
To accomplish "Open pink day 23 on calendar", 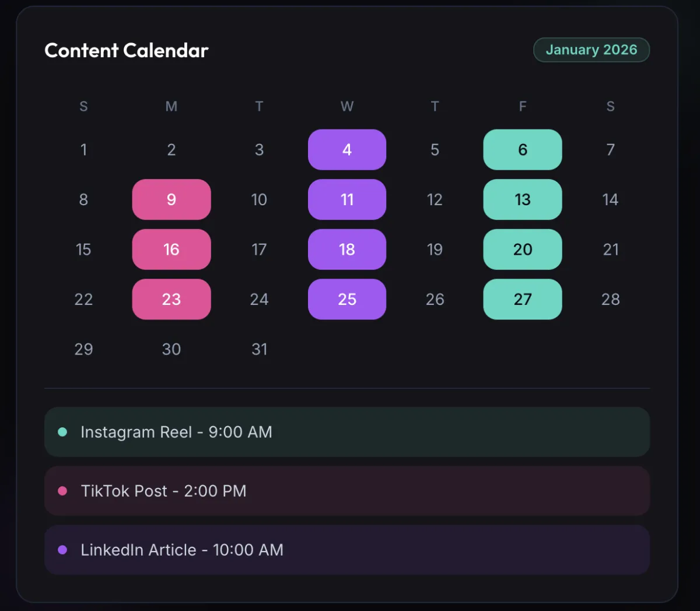I will (x=171, y=299).
